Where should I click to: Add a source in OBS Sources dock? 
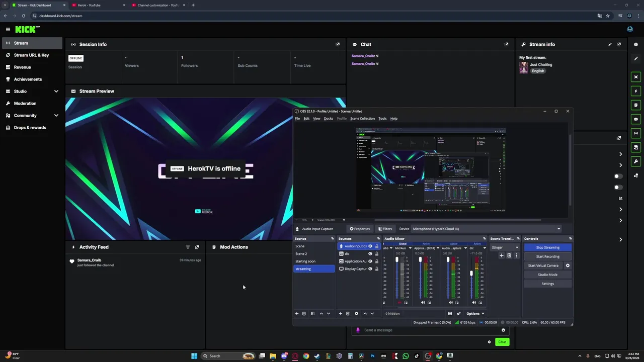click(x=341, y=313)
